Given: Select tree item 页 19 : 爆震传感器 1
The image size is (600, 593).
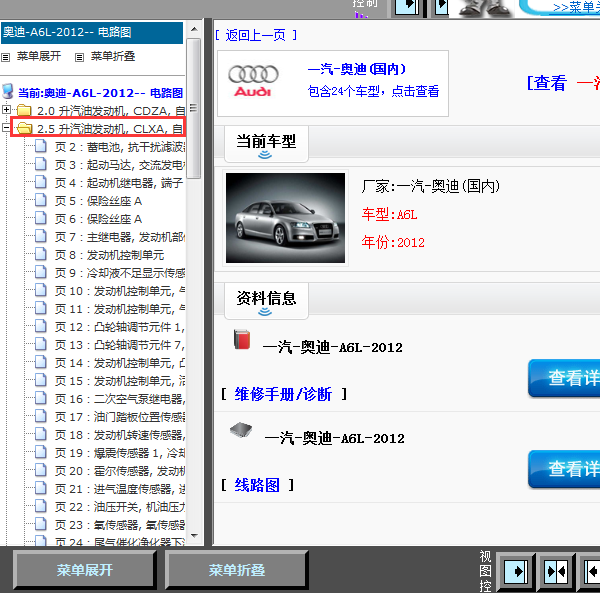Looking at the screenshot, I should click(x=120, y=453).
